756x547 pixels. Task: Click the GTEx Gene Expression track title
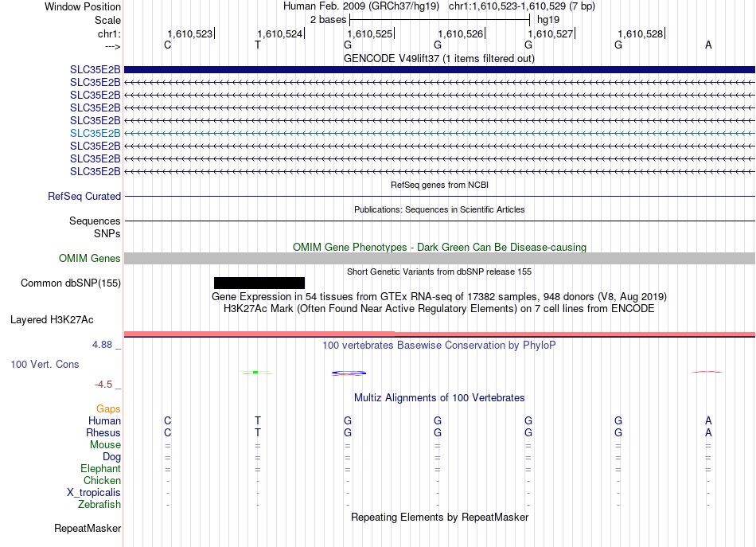[x=439, y=297]
